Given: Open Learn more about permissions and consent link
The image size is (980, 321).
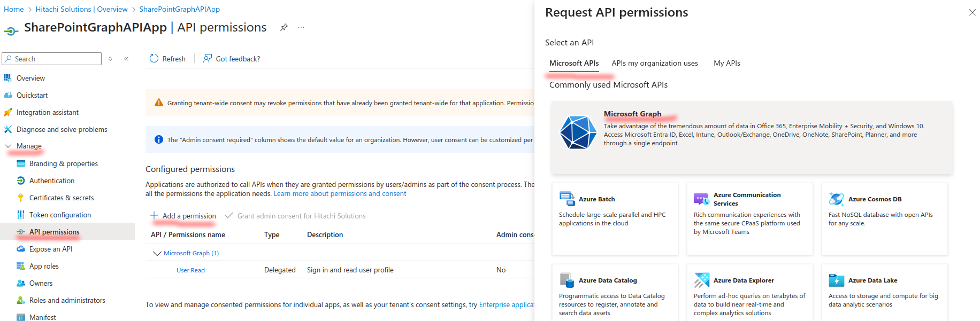Looking at the screenshot, I should [340, 194].
